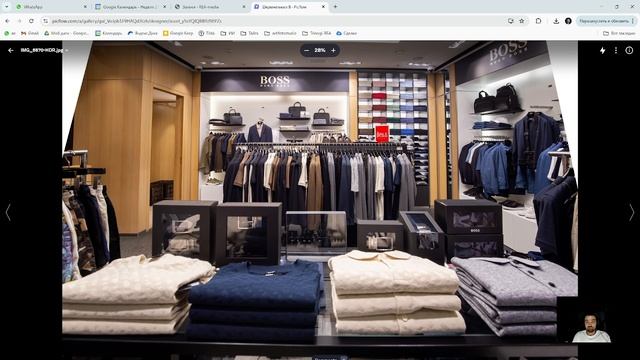
Task: Click the webcam overlay of presenter
Action: tap(591, 320)
